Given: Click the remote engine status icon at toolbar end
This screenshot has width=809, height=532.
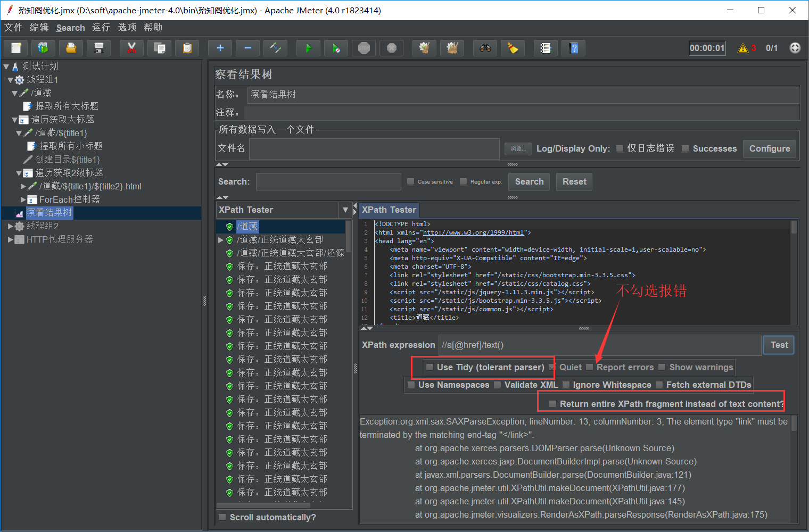Looking at the screenshot, I should [x=795, y=48].
